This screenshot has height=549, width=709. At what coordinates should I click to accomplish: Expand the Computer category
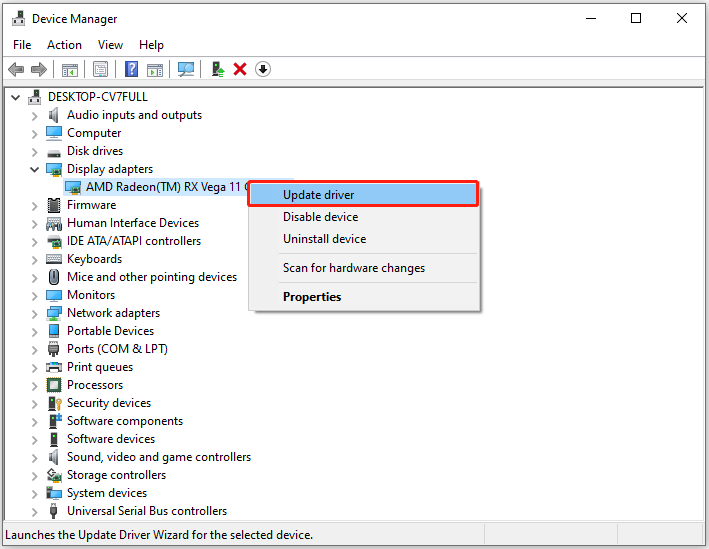click(x=34, y=134)
